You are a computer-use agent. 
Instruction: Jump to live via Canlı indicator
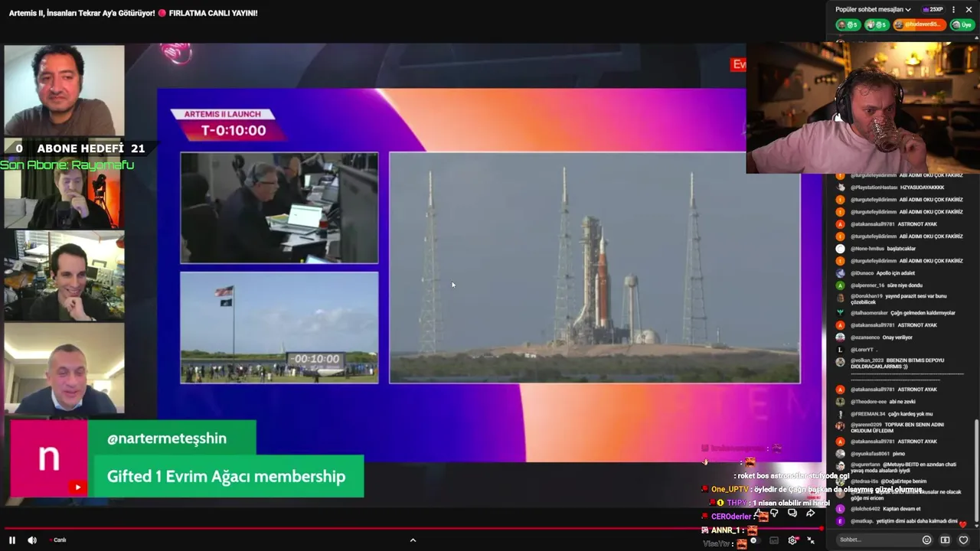click(x=58, y=540)
